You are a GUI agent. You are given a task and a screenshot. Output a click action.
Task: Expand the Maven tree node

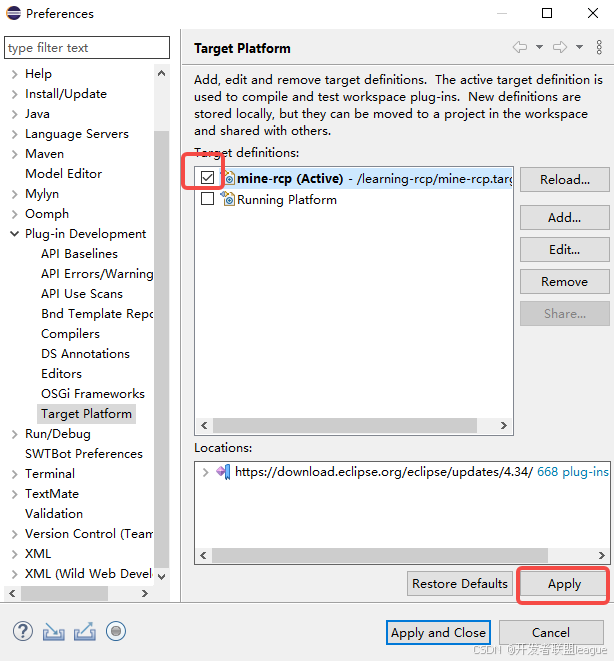[x=14, y=155]
